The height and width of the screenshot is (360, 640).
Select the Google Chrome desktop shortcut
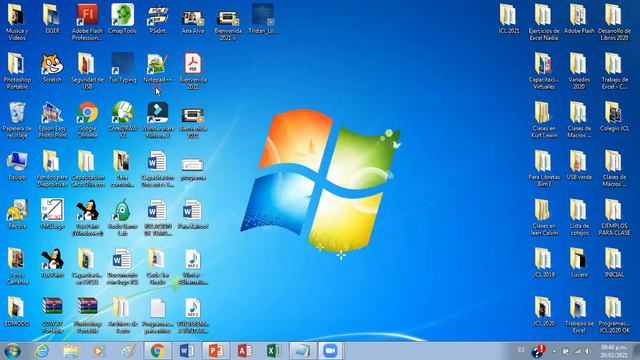pos(87,120)
